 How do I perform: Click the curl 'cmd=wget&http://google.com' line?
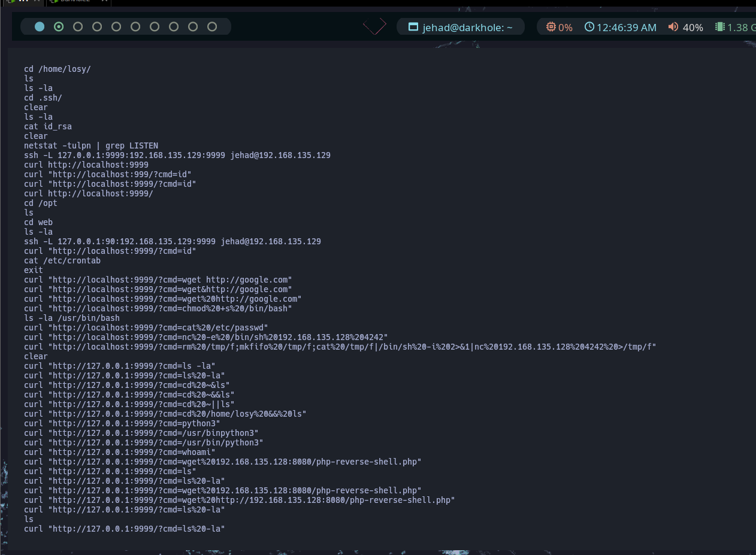coord(158,289)
